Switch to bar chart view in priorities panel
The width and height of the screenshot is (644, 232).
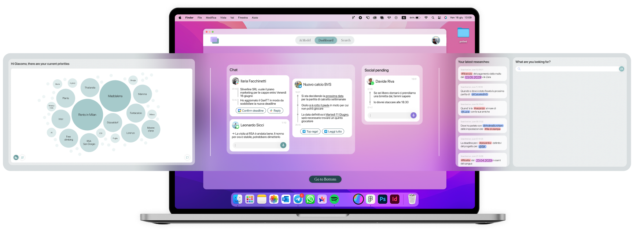coord(16,157)
